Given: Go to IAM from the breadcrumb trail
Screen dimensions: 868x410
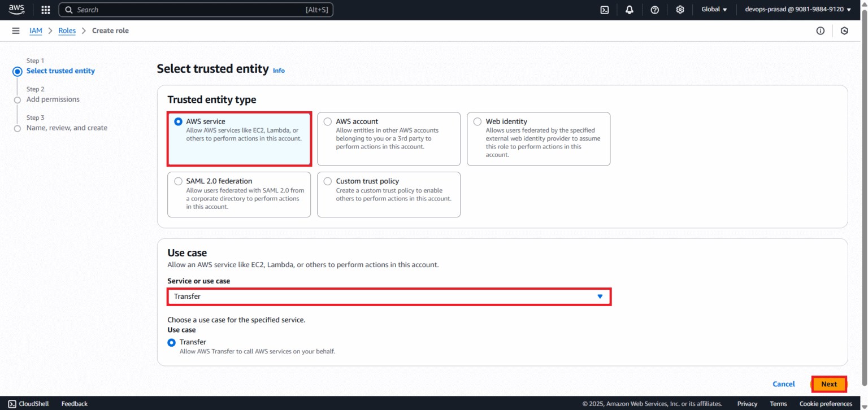Looking at the screenshot, I should 36,30.
